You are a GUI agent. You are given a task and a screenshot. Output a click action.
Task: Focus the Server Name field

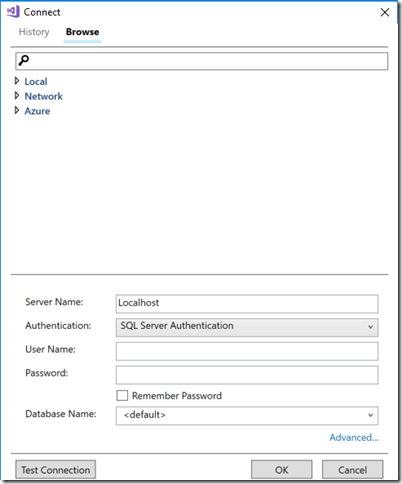point(247,304)
